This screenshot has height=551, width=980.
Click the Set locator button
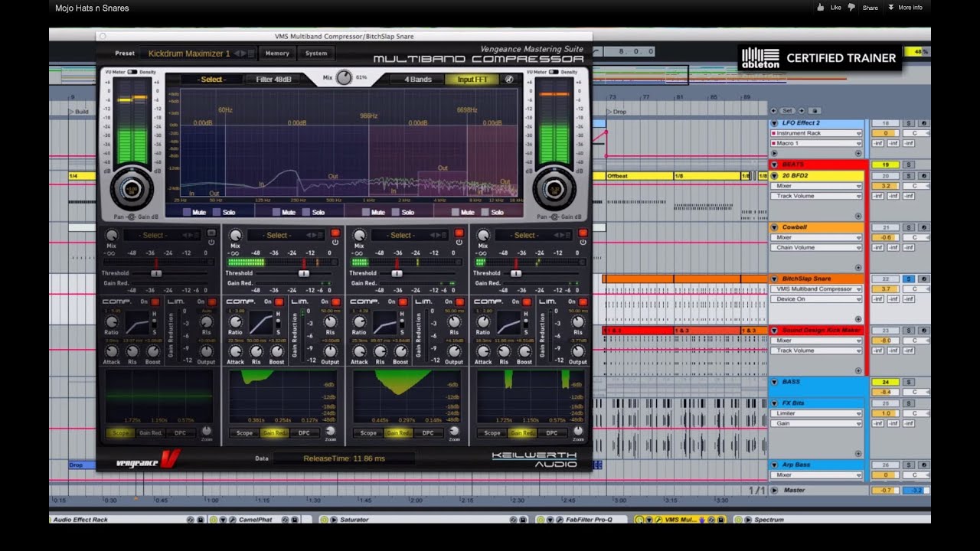(787, 111)
